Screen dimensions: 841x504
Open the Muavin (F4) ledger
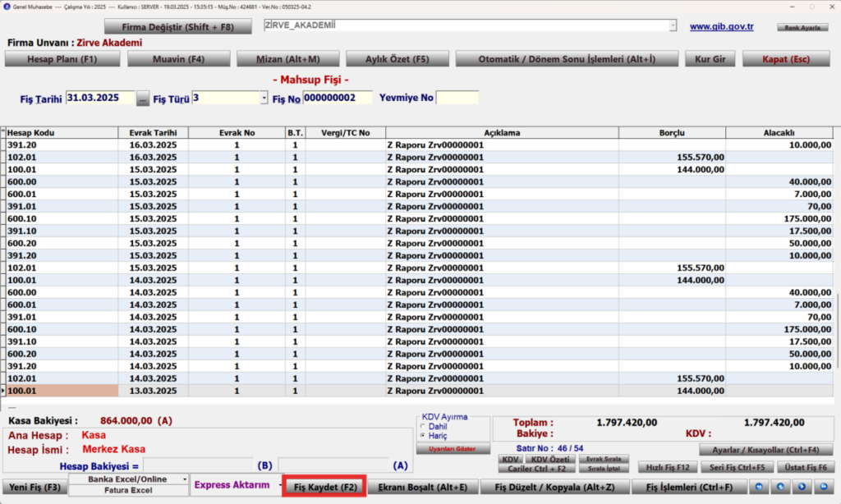(178, 59)
